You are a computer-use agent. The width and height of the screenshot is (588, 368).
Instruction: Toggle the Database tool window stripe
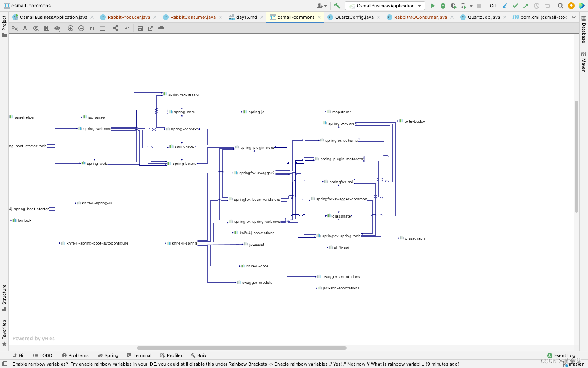click(x=584, y=29)
